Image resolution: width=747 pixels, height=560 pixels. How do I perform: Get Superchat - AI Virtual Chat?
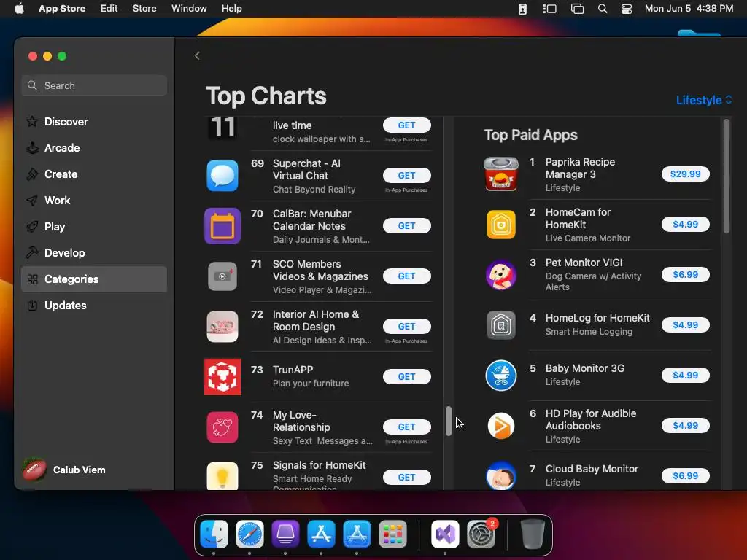tap(406, 176)
